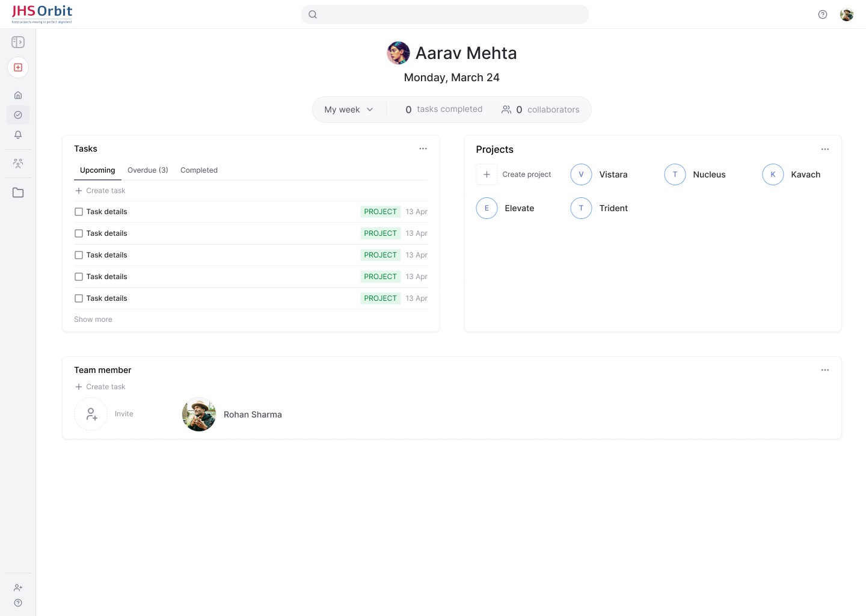This screenshot has width=866, height=616.
Task: Click the dashed Invite member icon
Action: [x=91, y=414]
